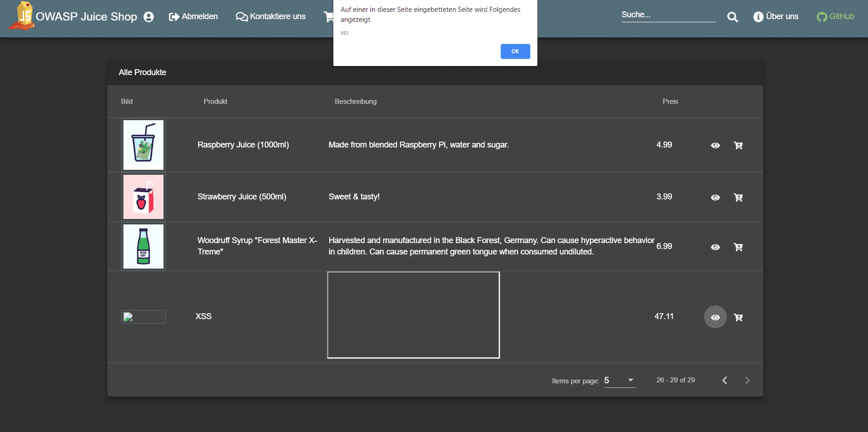The width and height of the screenshot is (868, 432).
Task: View details of XSS product via eye icon
Action: pos(715,317)
